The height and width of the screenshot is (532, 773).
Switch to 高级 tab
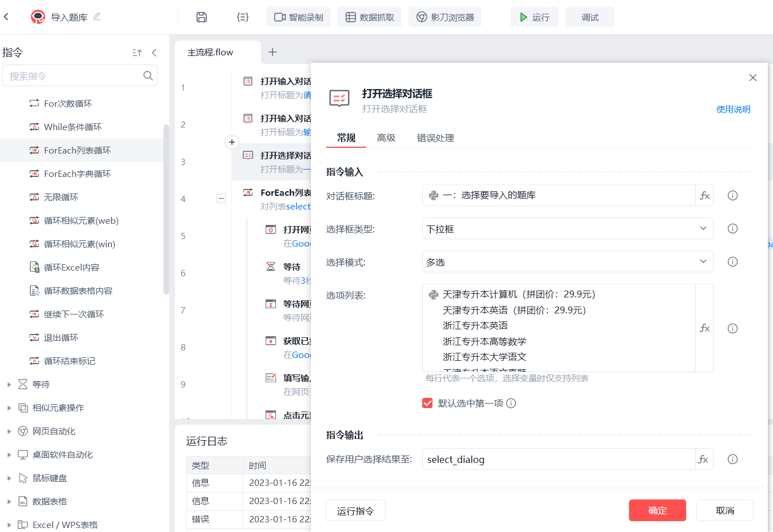(x=386, y=138)
